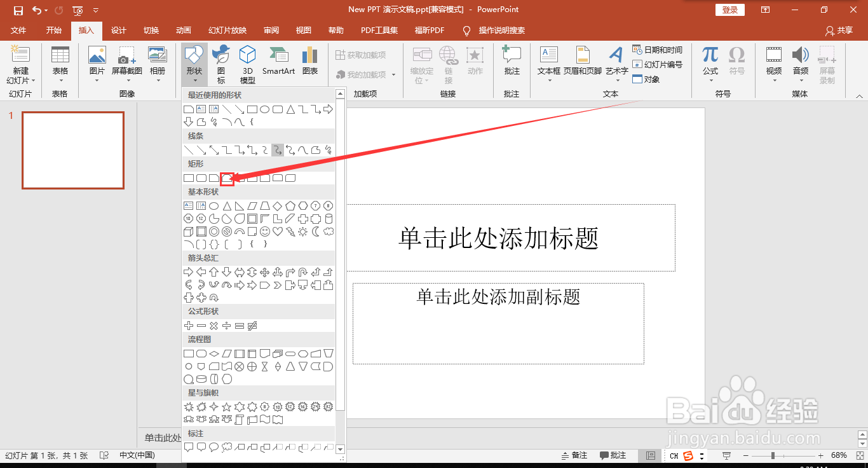
Task: Select the flowchart summing junction shape
Action: click(x=239, y=367)
